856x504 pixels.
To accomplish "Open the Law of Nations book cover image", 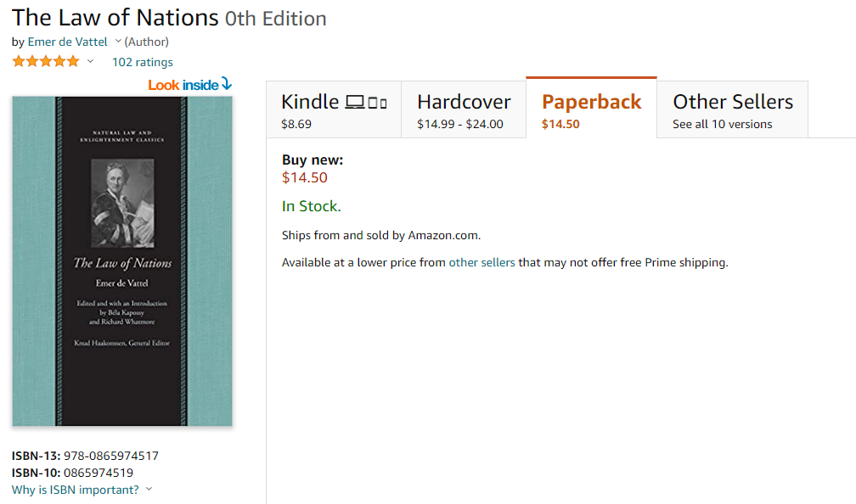I will (122, 260).
